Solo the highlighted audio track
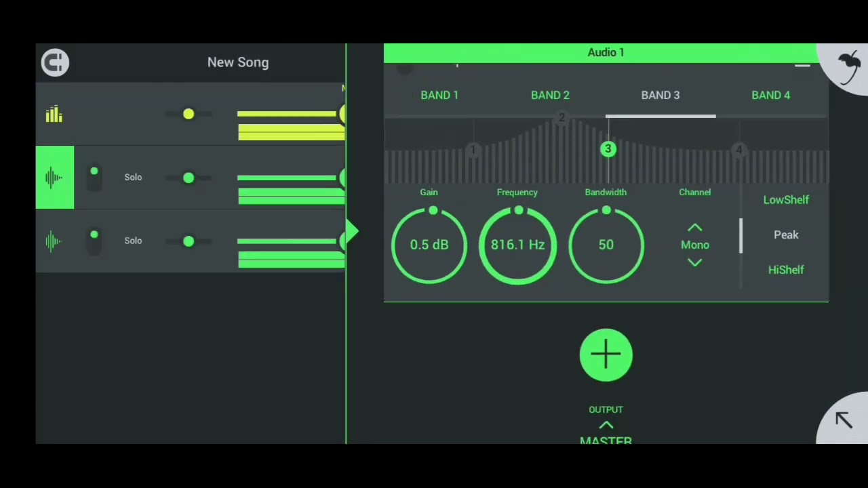 click(x=133, y=178)
